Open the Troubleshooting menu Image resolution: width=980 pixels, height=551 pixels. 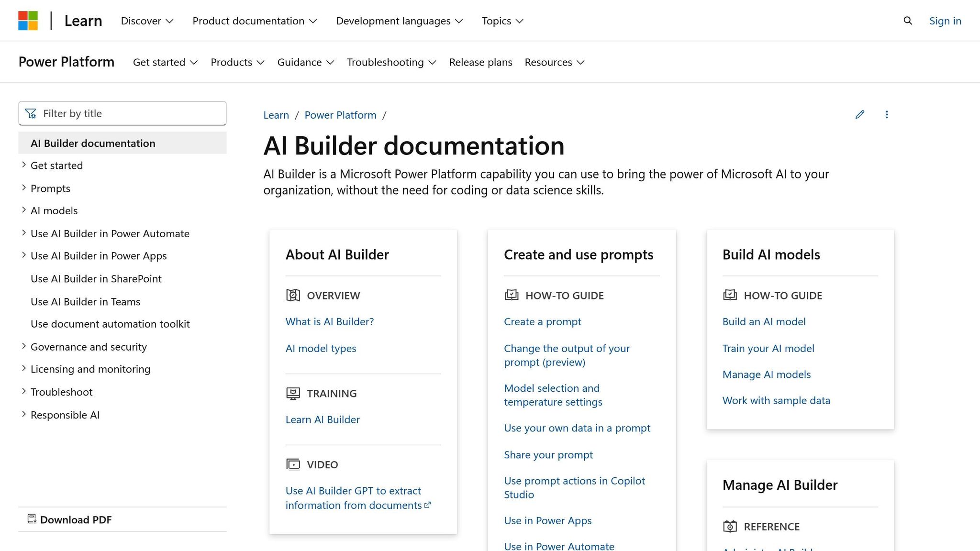tap(391, 62)
